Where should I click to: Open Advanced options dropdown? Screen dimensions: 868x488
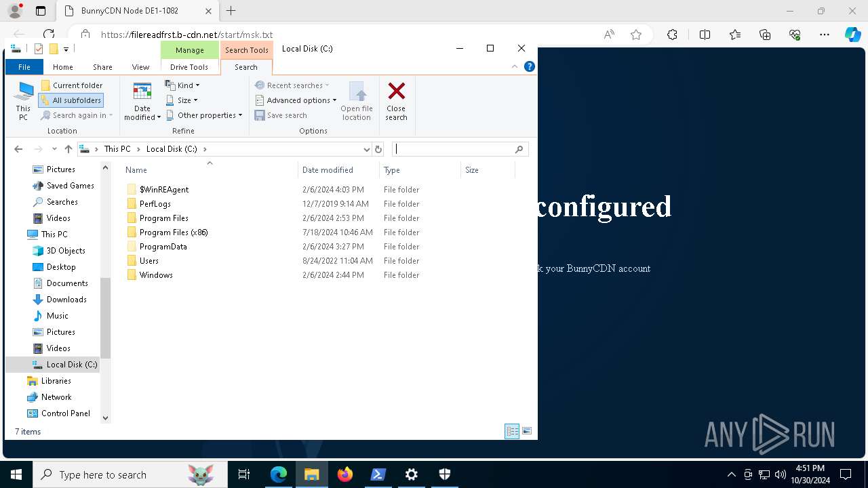click(296, 100)
